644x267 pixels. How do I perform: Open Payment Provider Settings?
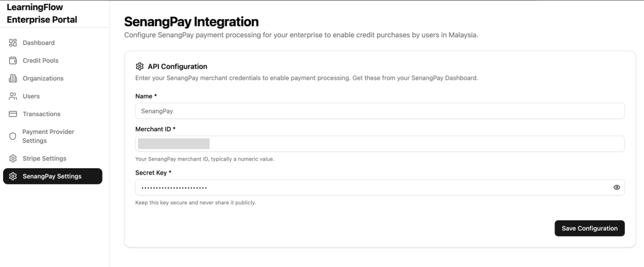[48, 136]
